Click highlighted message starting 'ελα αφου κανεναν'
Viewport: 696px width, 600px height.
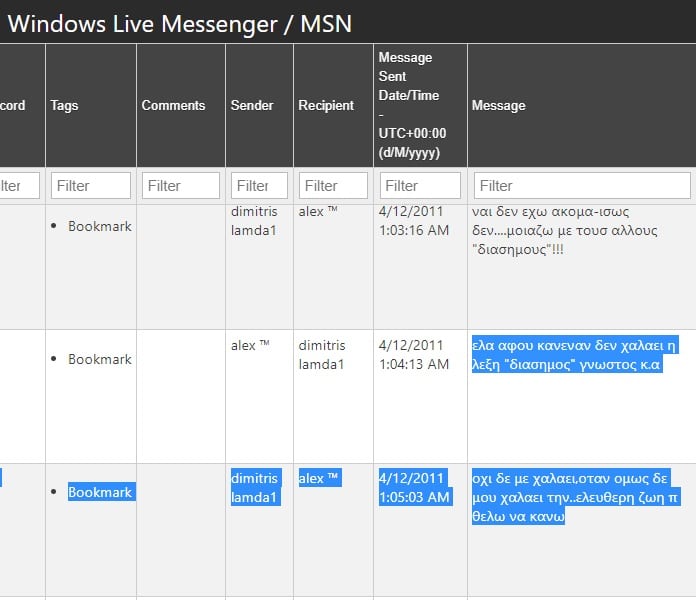pyautogui.click(x=575, y=355)
